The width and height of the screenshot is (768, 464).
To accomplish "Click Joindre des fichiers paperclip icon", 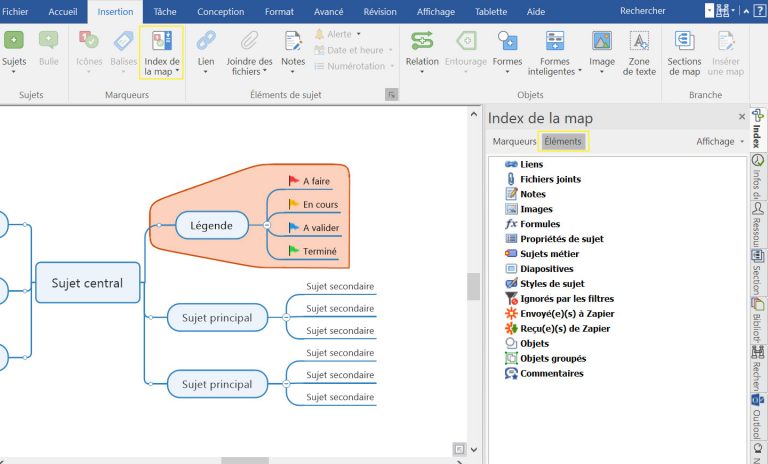I will point(249,41).
